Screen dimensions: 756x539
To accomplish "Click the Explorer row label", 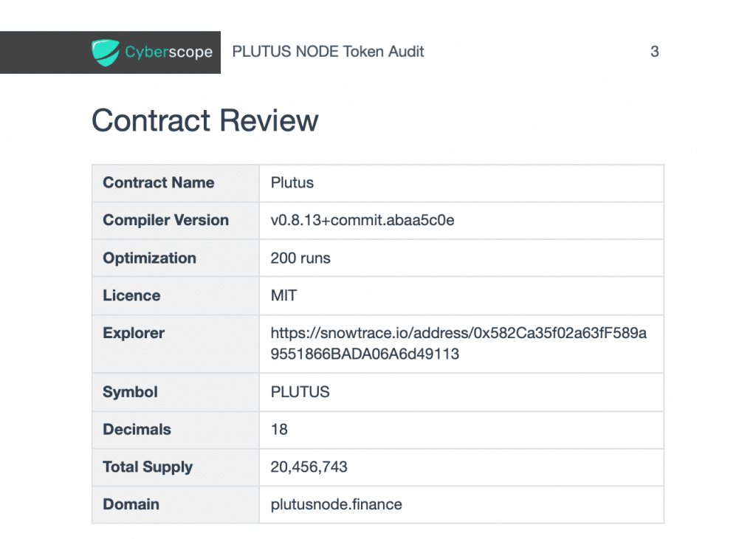I will [x=134, y=333].
